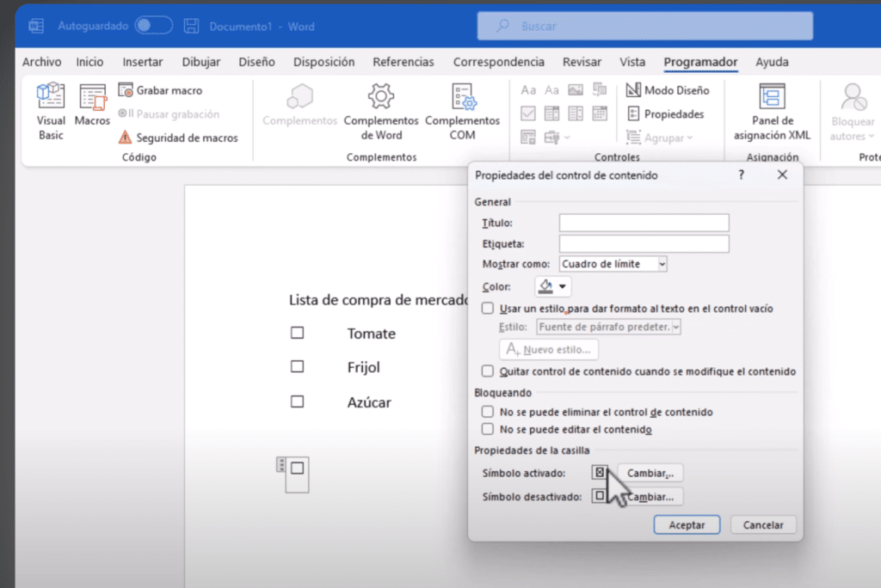Click Cambiar for Símbolo activado
Screen dimensions: 881x588
[x=650, y=473]
